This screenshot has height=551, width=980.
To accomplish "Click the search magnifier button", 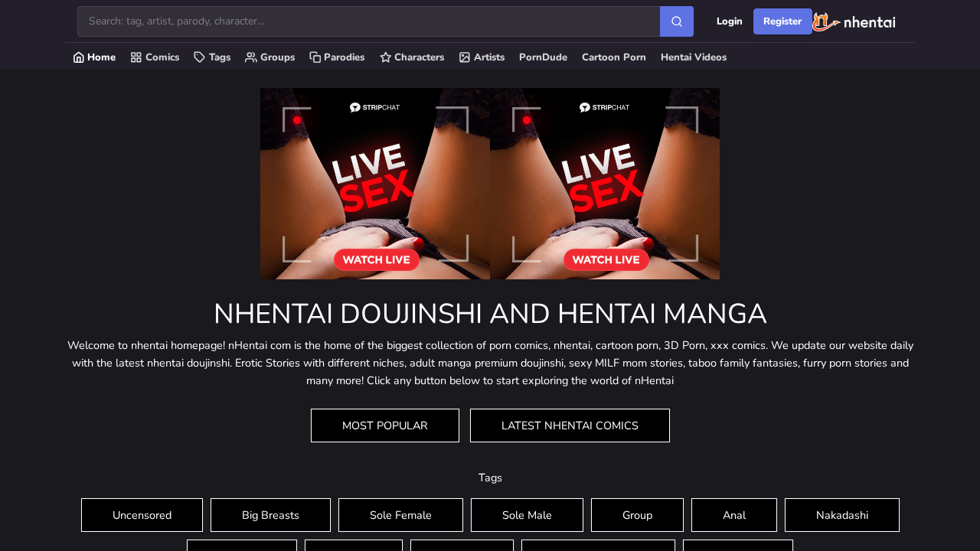I will [x=677, y=21].
